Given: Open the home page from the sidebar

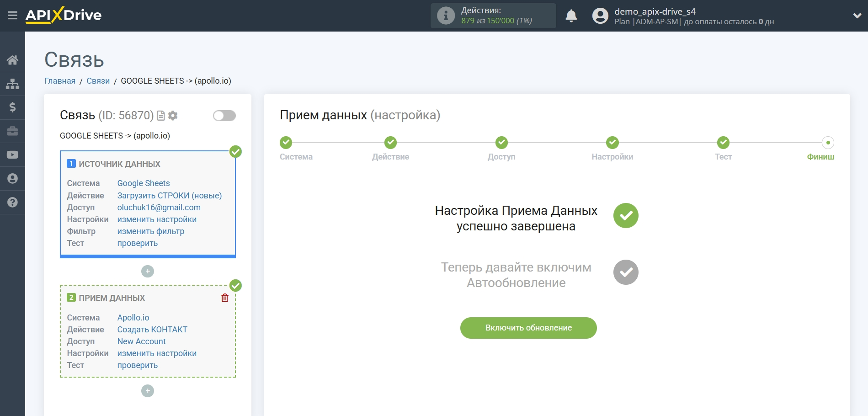Looking at the screenshot, I should 12,59.
